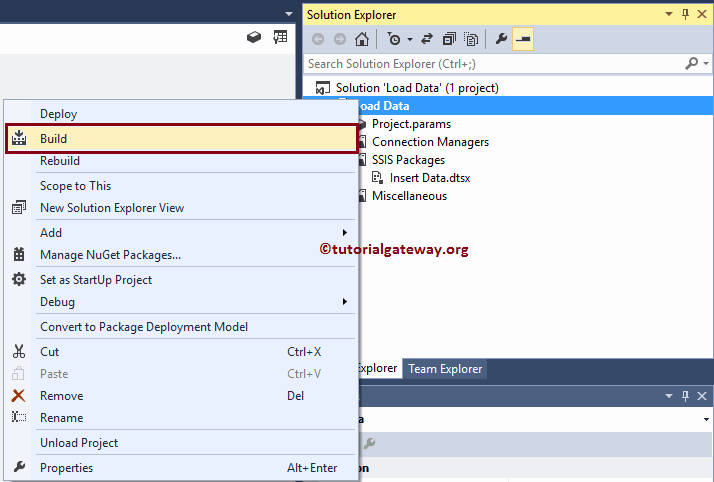Select Project.params in the tree

click(411, 124)
